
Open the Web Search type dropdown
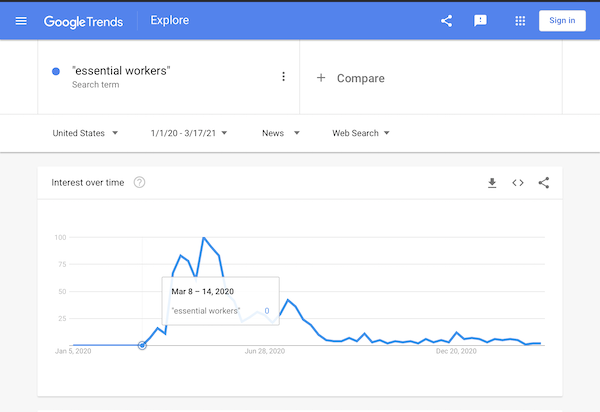[x=360, y=133]
